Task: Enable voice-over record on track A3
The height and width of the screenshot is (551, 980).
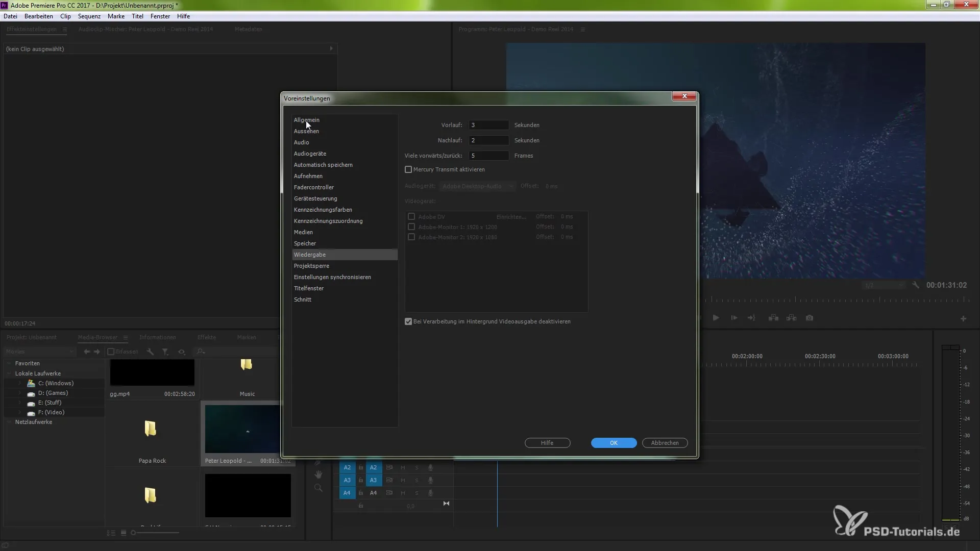Action: [x=430, y=480]
